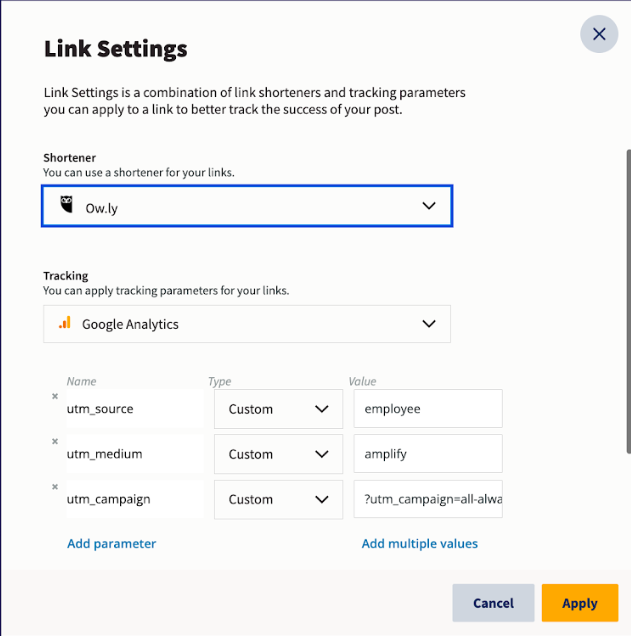Expand the Google Analytics tracking dropdown
631x636 pixels.
(x=247, y=324)
